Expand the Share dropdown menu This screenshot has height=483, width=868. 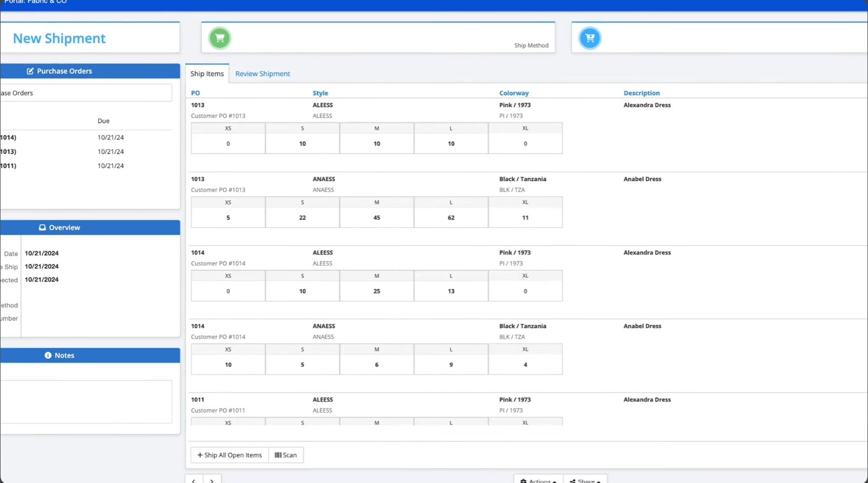point(585,480)
